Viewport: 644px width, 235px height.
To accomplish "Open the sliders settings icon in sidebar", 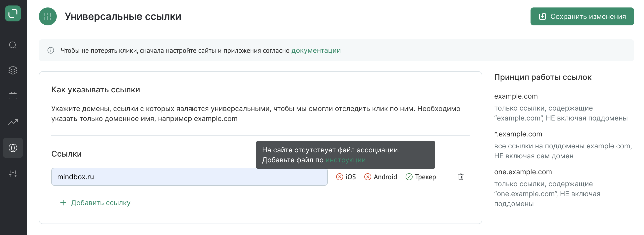I will point(13,174).
